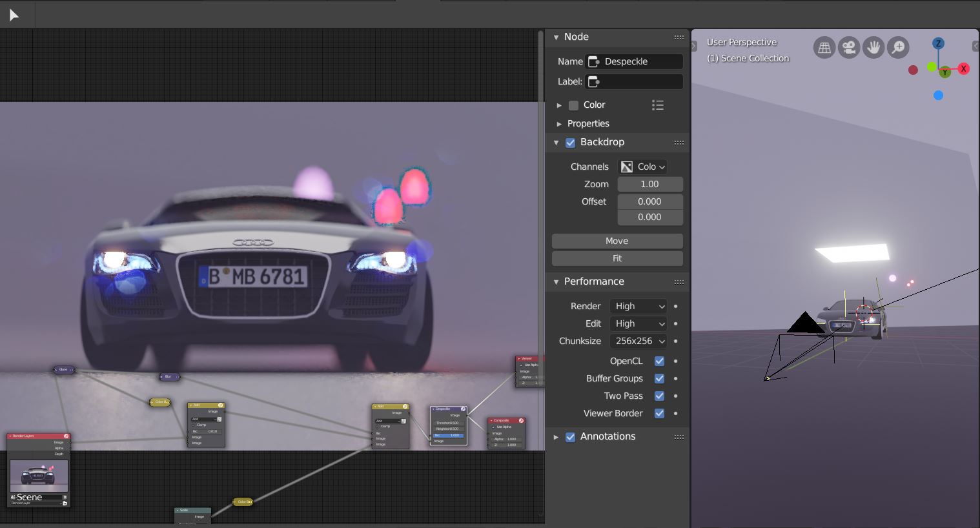This screenshot has height=528, width=980.
Task: Open the Render quality dropdown set to High
Action: pyautogui.click(x=638, y=306)
